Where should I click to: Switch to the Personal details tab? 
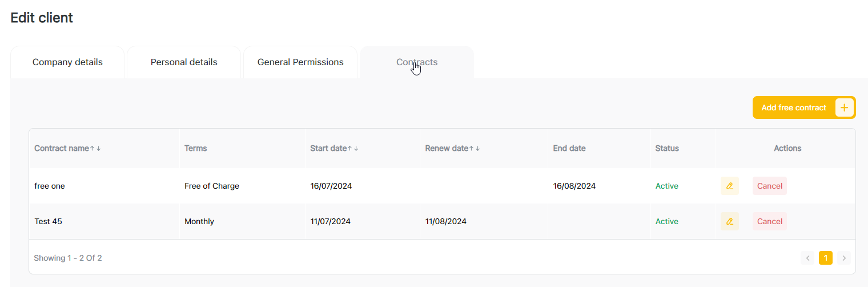[x=184, y=62]
